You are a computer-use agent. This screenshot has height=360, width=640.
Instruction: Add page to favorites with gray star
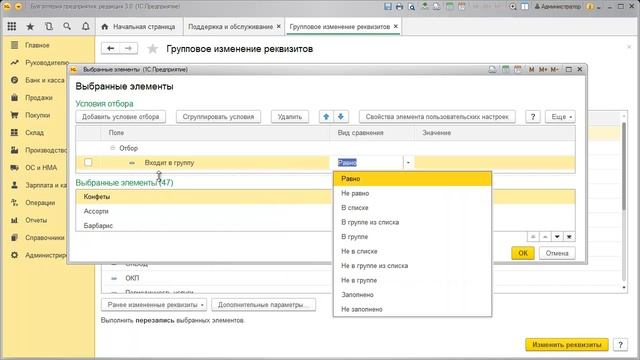tap(152, 49)
